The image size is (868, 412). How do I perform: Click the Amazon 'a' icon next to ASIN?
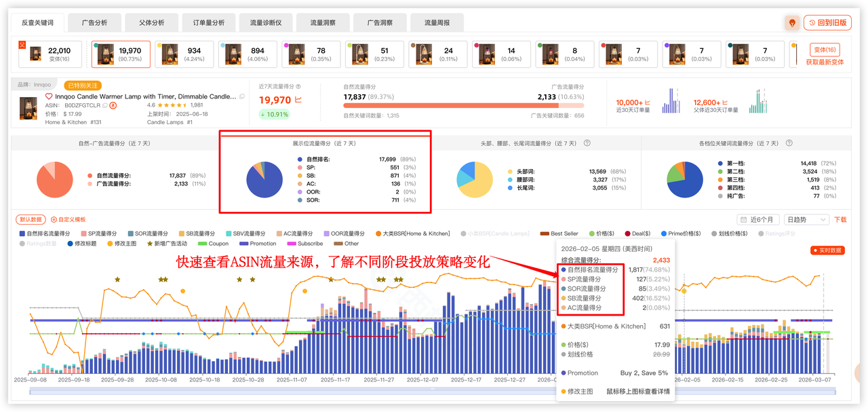113,106
